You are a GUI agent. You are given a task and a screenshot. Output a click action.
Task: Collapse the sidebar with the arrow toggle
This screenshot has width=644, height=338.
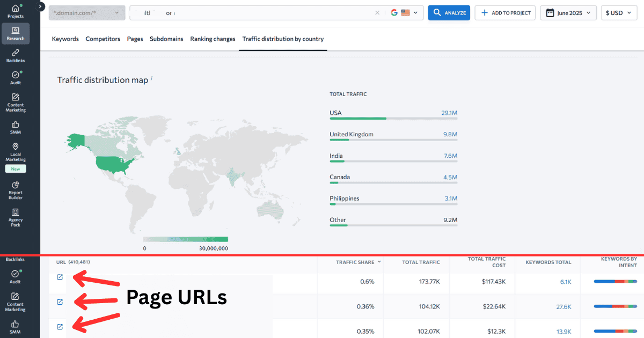pos(41,6)
